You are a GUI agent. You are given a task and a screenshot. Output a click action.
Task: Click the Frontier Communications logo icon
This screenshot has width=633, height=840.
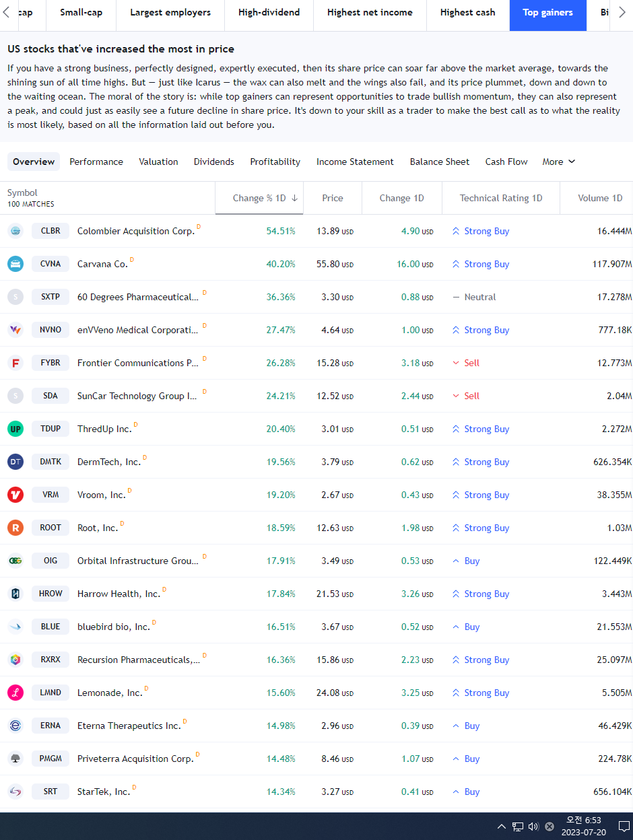[15, 363]
